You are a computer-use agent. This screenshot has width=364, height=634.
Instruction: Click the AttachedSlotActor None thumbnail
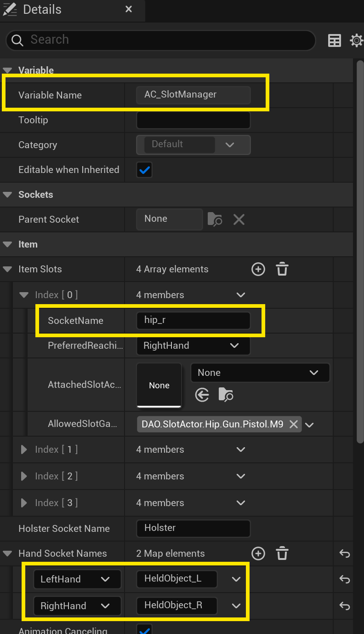click(x=159, y=386)
